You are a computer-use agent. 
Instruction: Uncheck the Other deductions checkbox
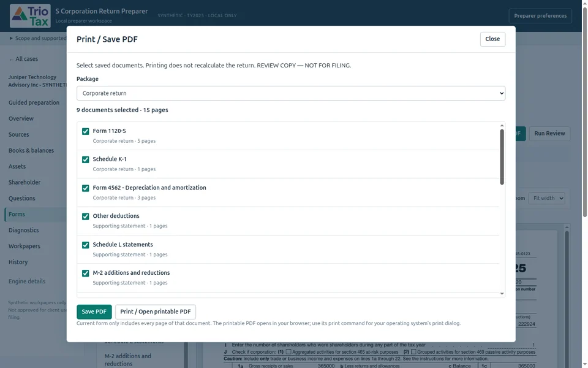[86, 217]
